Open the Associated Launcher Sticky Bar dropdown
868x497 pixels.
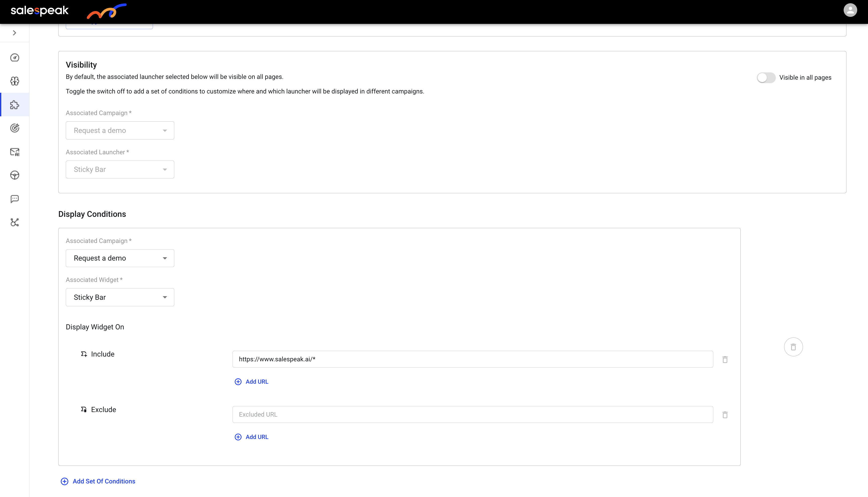120,169
